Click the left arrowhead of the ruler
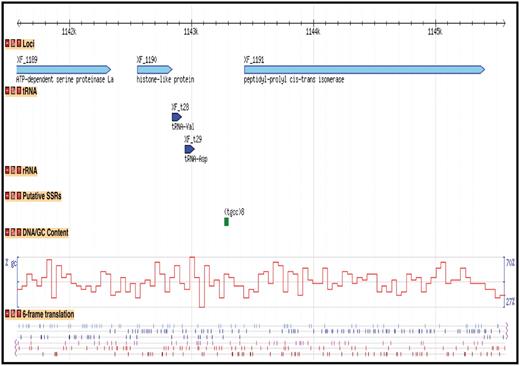This screenshot has width=520, height=366. point(19,23)
